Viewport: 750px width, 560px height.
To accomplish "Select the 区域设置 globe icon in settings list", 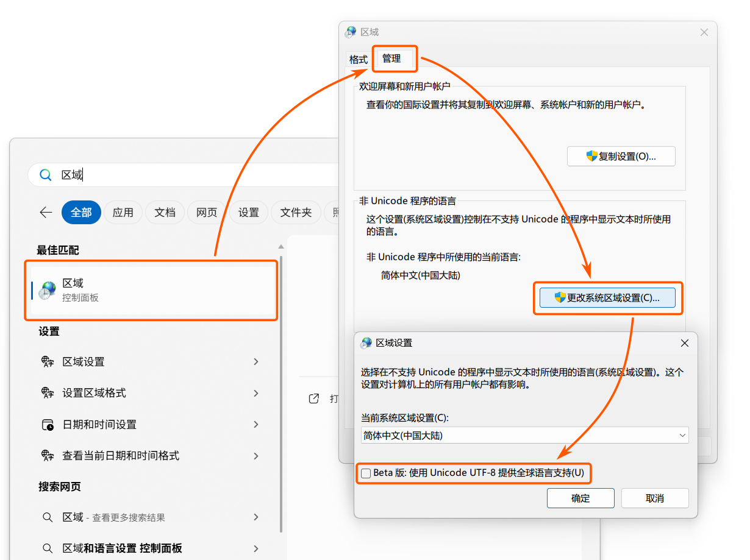I will tap(48, 361).
